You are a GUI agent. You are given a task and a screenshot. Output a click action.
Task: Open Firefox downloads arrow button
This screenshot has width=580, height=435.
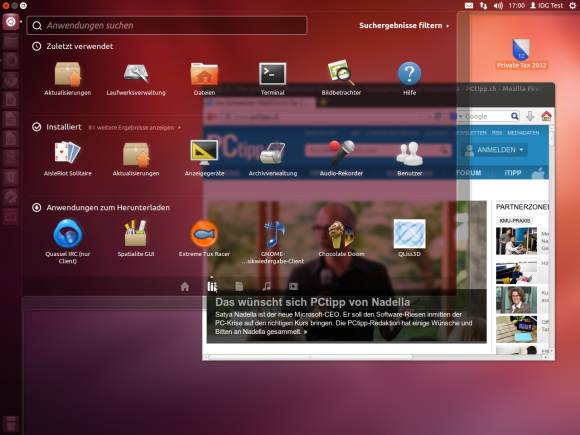click(530, 117)
